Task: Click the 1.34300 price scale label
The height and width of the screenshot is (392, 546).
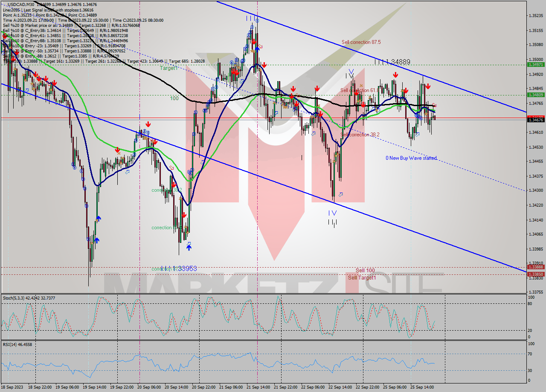Action: pyautogui.click(x=536, y=190)
